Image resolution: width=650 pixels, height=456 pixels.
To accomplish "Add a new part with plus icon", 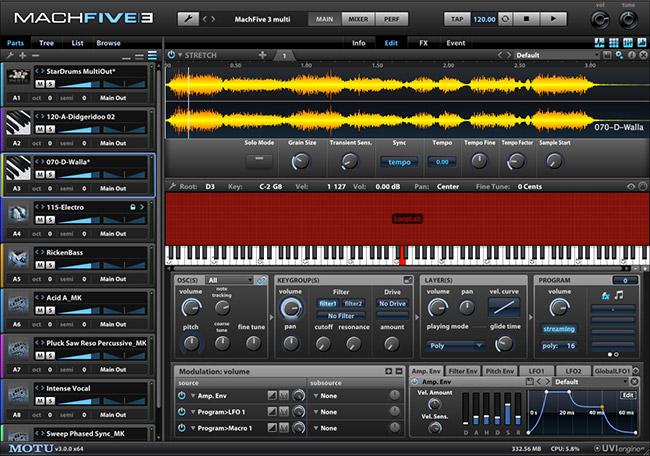I will coord(24,56).
